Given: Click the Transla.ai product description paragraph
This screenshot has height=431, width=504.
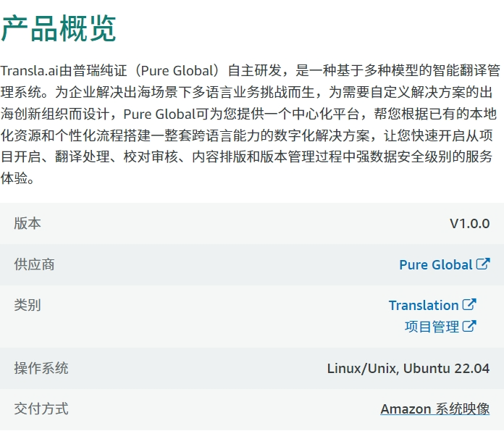Looking at the screenshot, I should [x=251, y=125].
